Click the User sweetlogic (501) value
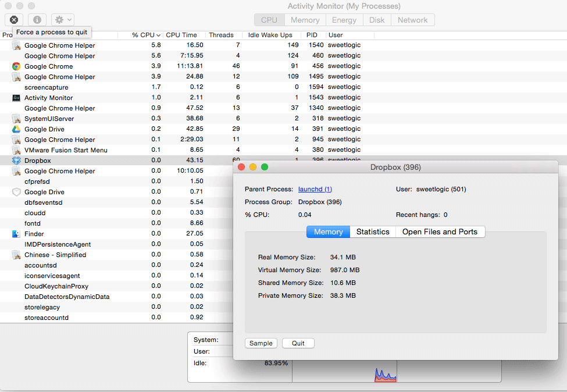The width and height of the screenshot is (567, 392). click(x=441, y=189)
